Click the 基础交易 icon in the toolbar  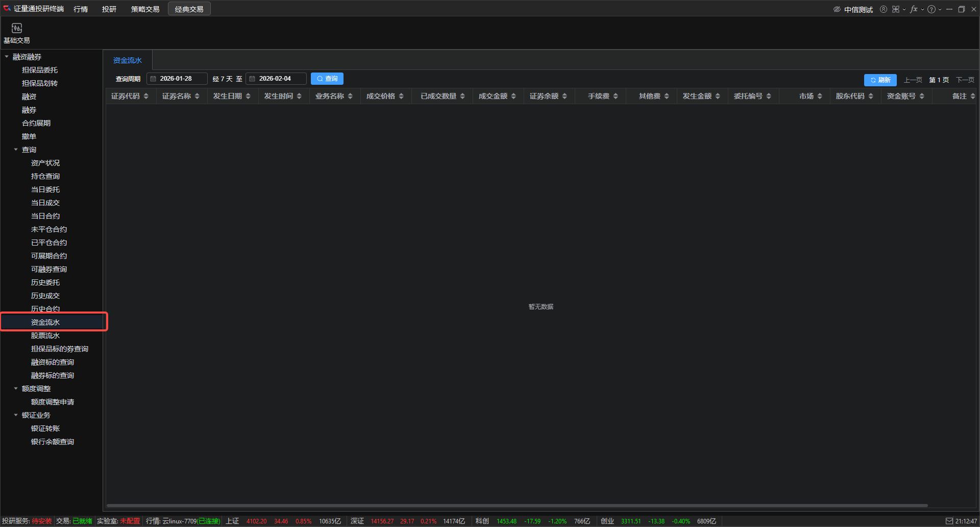[x=16, y=29]
